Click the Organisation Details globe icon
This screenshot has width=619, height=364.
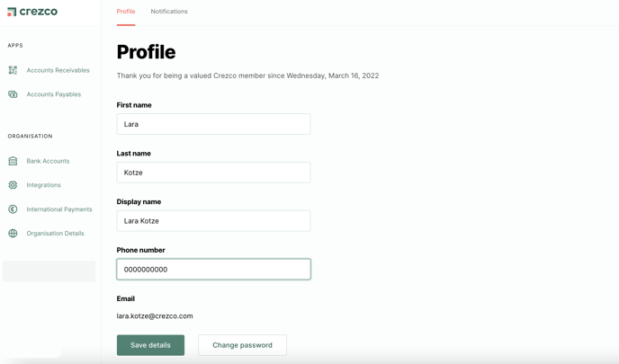tap(13, 233)
